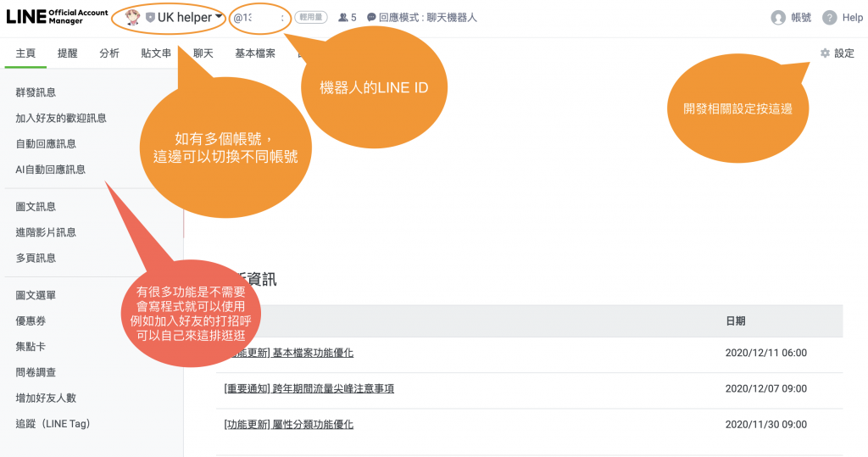Click the 設定 gear icon
The width and height of the screenshot is (868, 457).
pyautogui.click(x=825, y=53)
